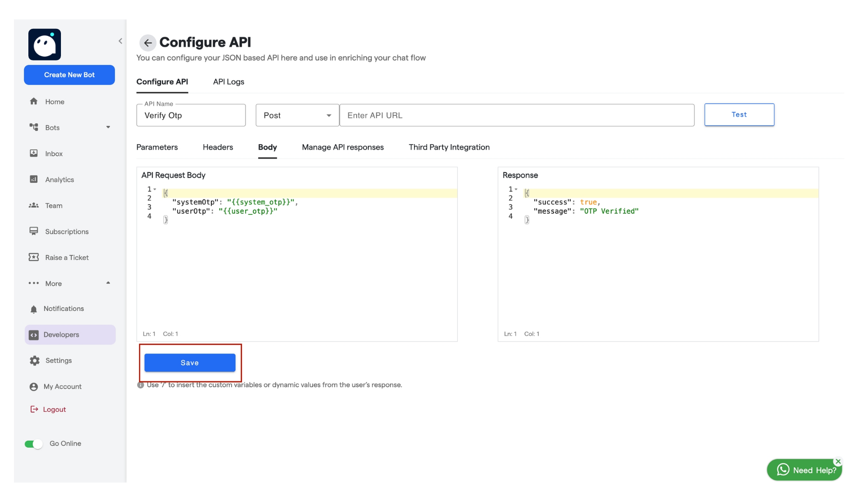Open the Team section

[53, 205]
